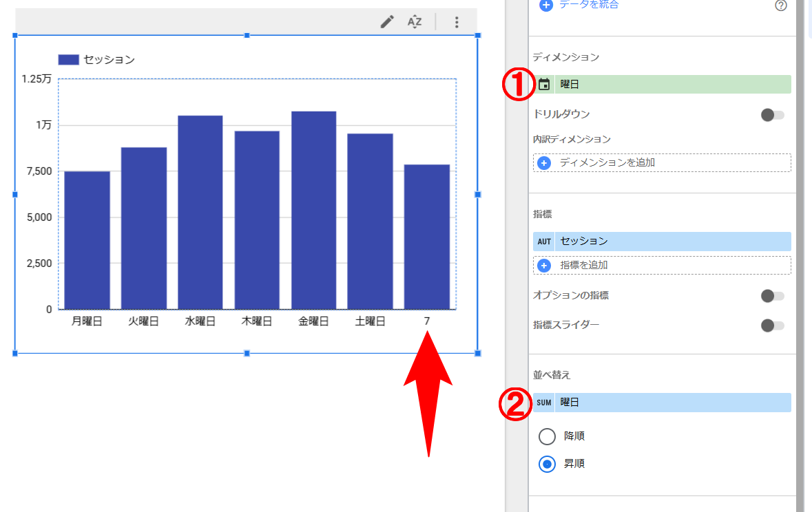Click the calendar type icon on 曜日 dimension
The image size is (812, 512).
tap(544, 85)
